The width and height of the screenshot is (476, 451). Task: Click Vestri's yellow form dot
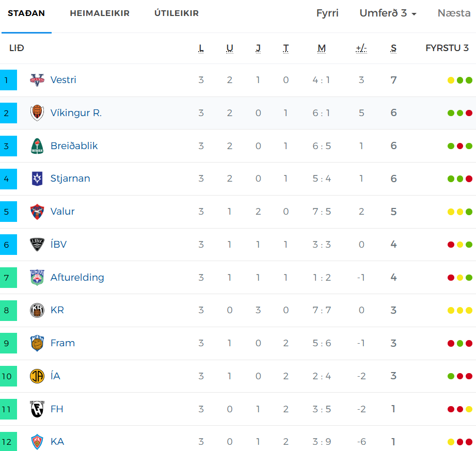tap(451, 80)
